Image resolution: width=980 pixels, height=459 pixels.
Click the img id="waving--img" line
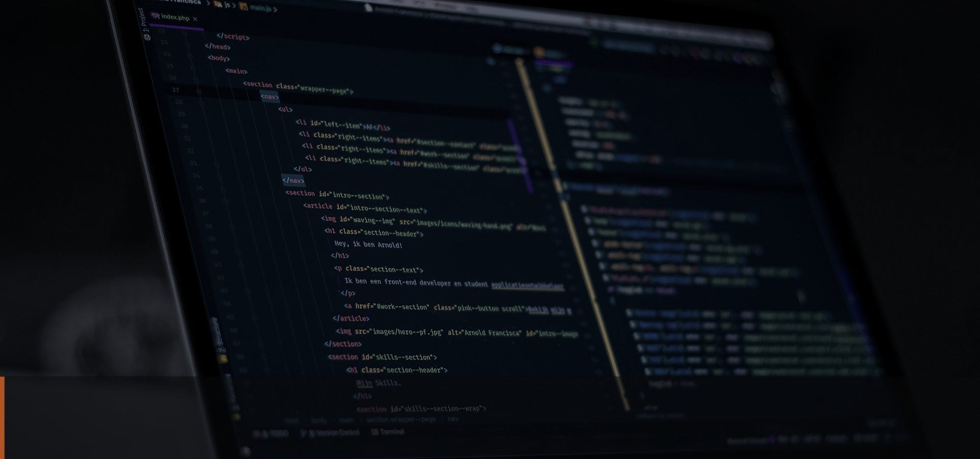(433, 223)
